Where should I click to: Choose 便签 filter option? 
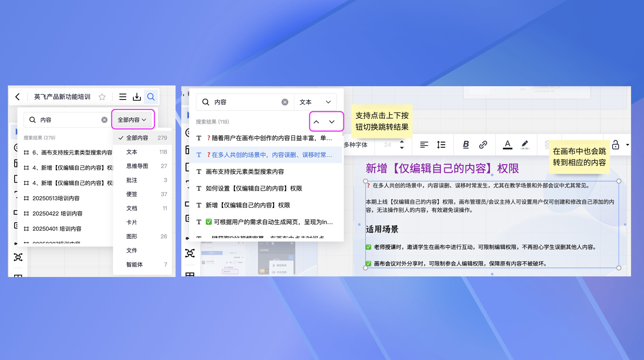(x=142, y=194)
